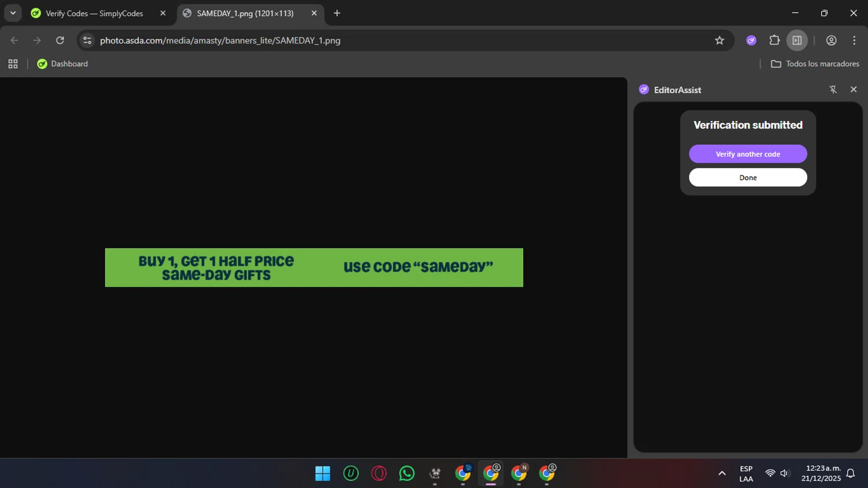Open a new browser tab
This screenshot has height=488, width=868.
pos(337,13)
